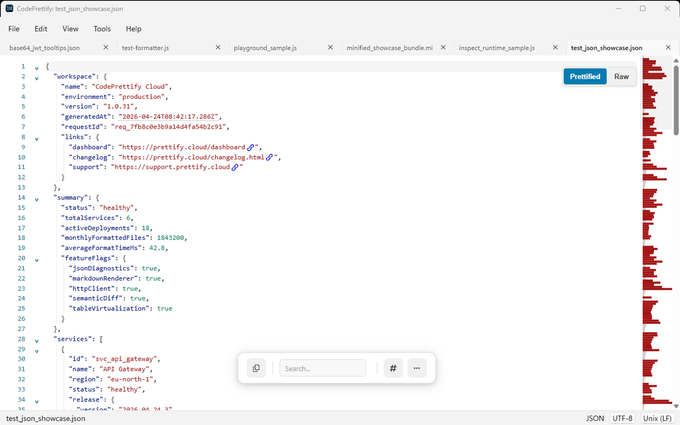The height and width of the screenshot is (425, 680).
Task: Open the changelog link icon on line 10
Action: 269,157
